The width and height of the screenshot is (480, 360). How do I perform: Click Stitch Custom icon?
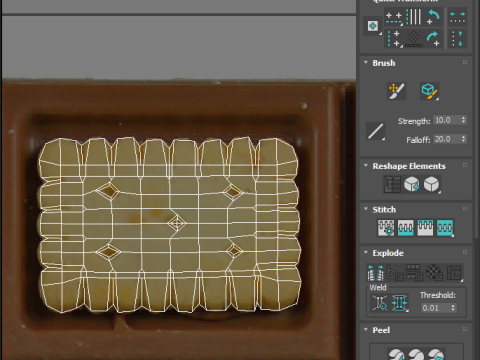(445, 228)
